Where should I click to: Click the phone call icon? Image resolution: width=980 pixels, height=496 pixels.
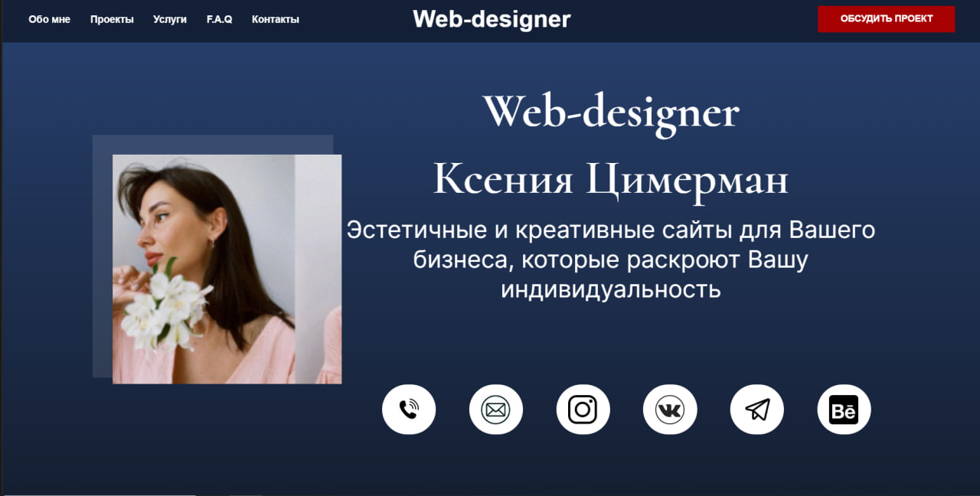tap(409, 410)
